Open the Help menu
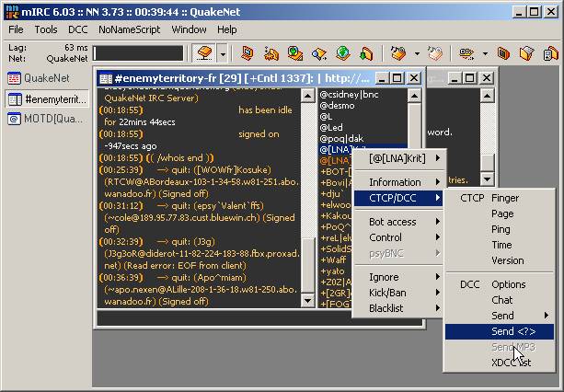The height and width of the screenshot is (392, 564). coord(226,29)
